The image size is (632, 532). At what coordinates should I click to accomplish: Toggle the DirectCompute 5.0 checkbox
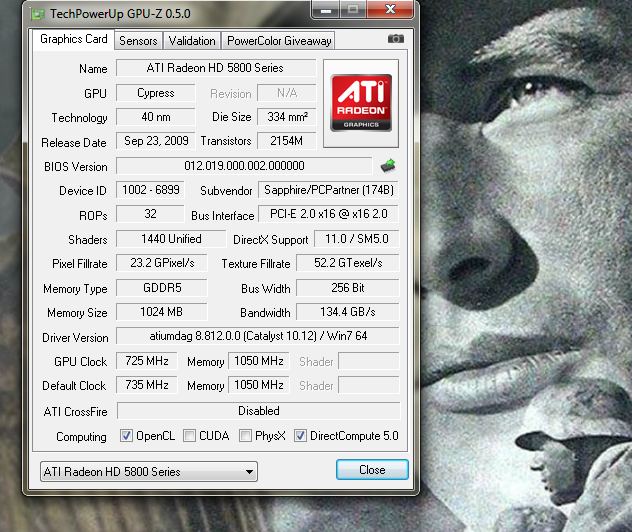[x=300, y=436]
